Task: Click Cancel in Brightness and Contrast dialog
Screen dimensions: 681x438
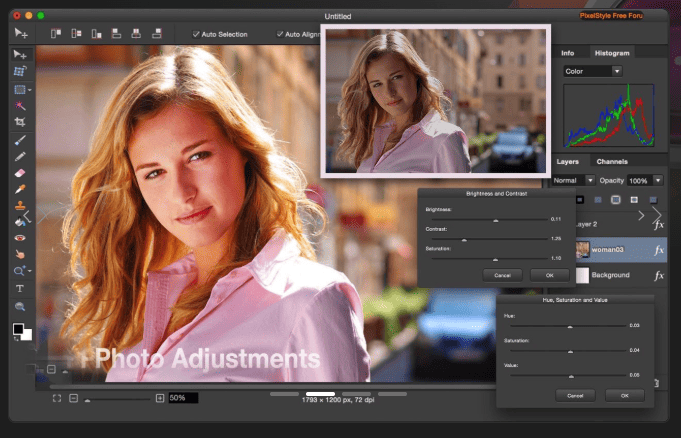Action: (x=502, y=275)
